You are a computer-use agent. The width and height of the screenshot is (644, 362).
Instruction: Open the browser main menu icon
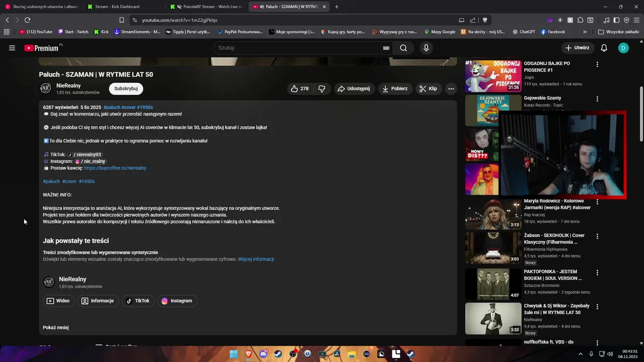[x=636, y=20]
